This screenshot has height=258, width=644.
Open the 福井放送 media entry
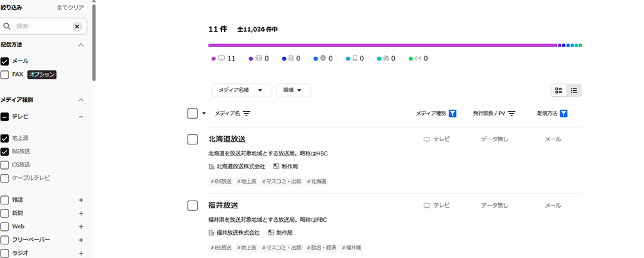[x=223, y=205]
